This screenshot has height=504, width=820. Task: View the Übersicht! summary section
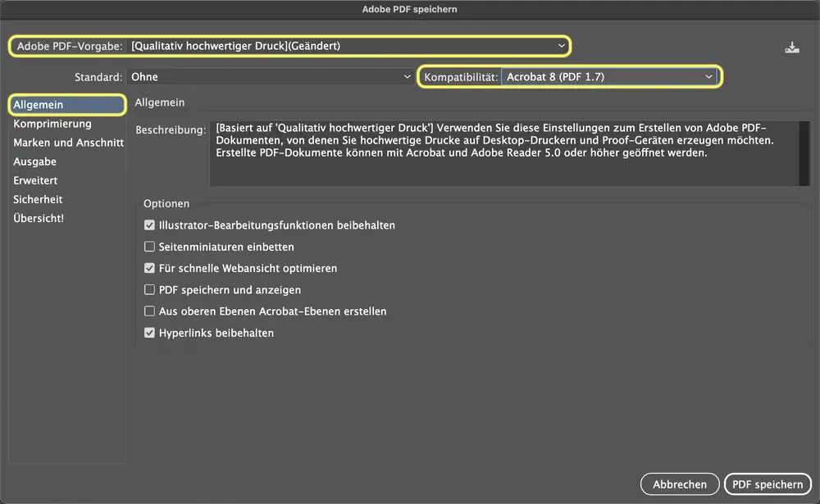tap(39, 218)
